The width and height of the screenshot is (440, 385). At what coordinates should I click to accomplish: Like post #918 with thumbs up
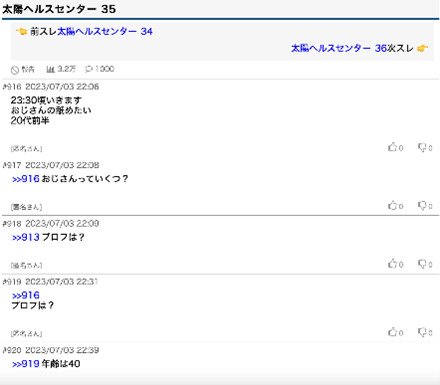(x=392, y=264)
